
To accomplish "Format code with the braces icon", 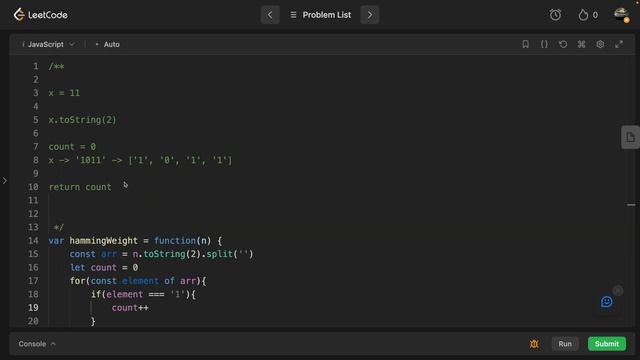I will point(544,44).
